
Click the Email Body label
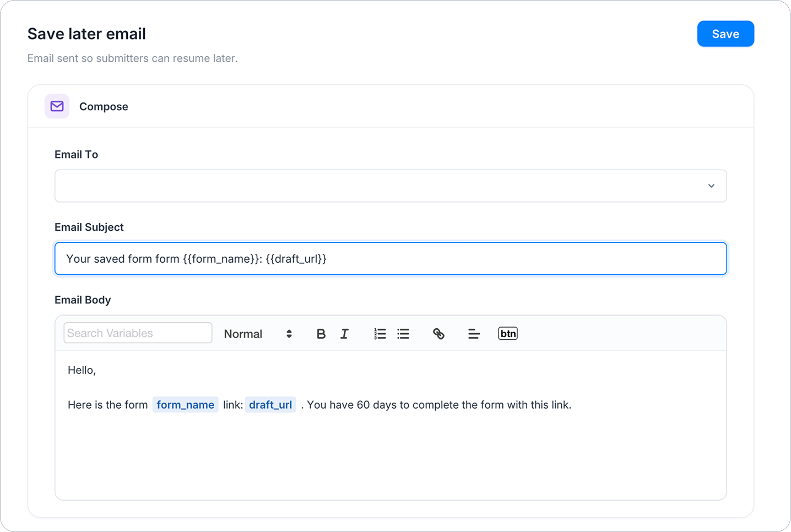tap(83, 300)
